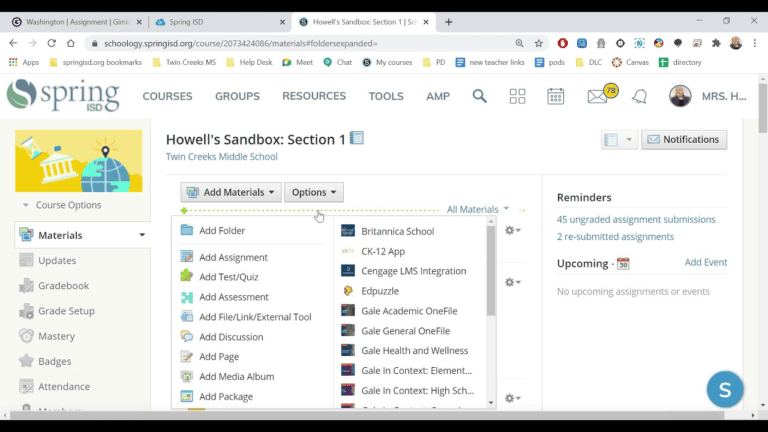Image resolution: width=768 pixels, height=432 pixels.
Task: Click the Add Event link
Action: (x=706, y=262)
